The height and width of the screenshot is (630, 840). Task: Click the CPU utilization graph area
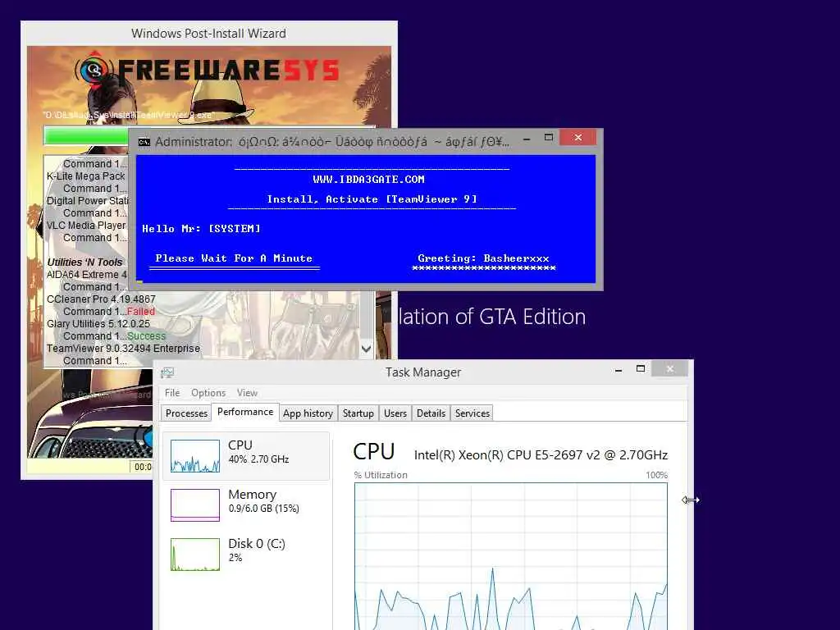pyautogui.click(x=510, y=556)
